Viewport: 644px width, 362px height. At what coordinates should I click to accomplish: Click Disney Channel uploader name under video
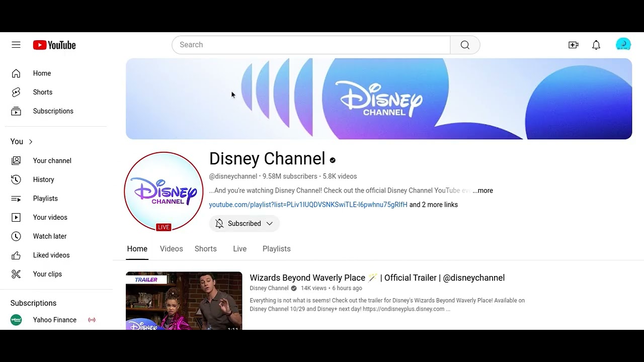(x=269, y=288)
